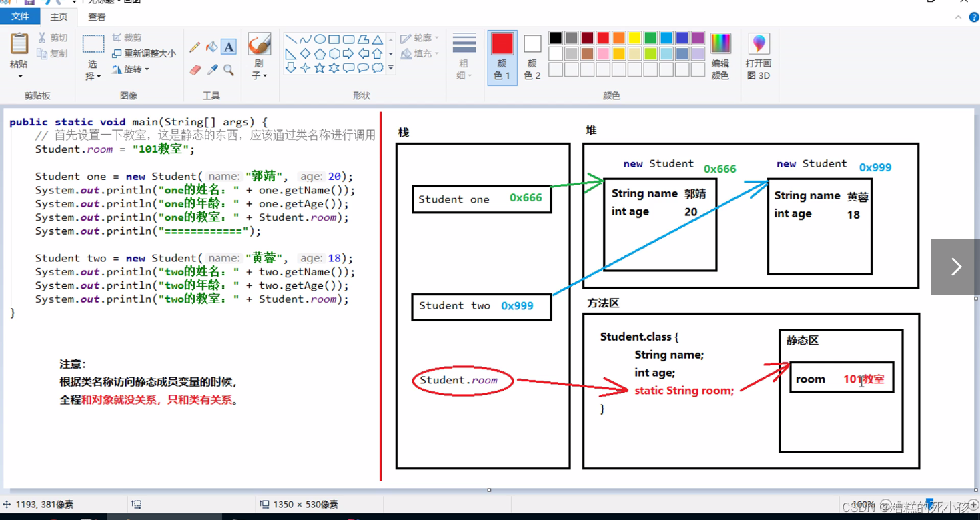This screenshot has height=520, width=980.
Task: Pick the Oval shape from shapes gallery
Action: point(321,38)
